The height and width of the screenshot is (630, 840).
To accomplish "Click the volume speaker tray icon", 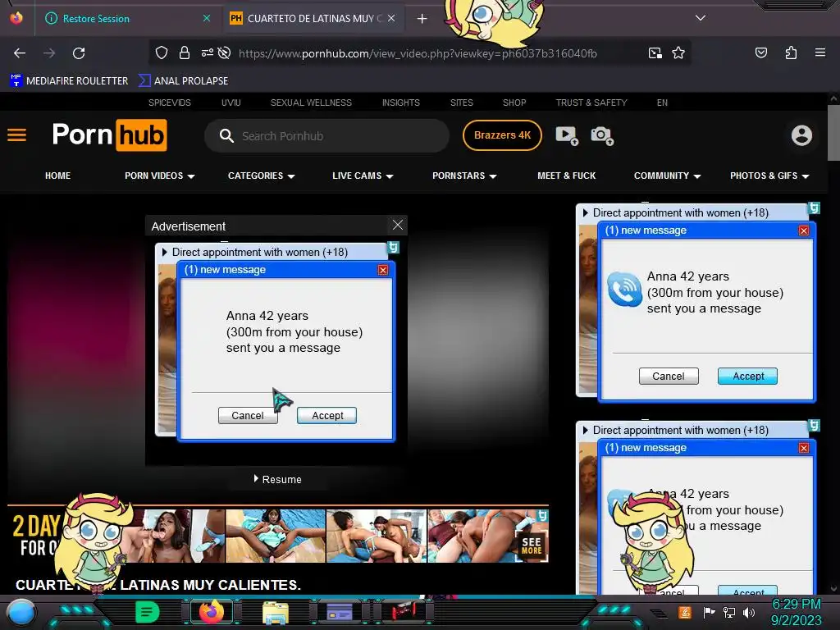I will click(749, 612).
